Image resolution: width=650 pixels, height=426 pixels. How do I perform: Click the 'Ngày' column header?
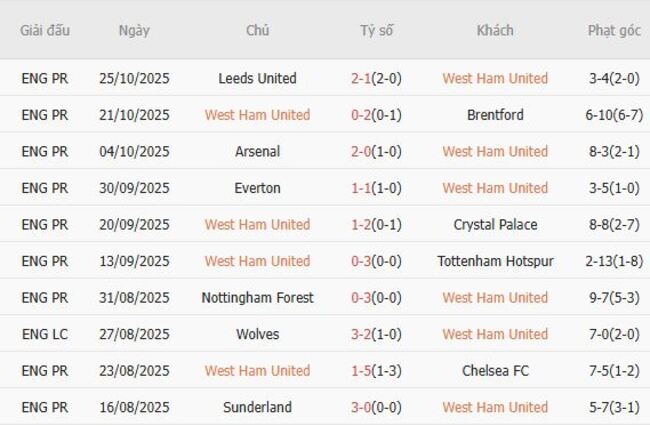(x=134, y=30)
